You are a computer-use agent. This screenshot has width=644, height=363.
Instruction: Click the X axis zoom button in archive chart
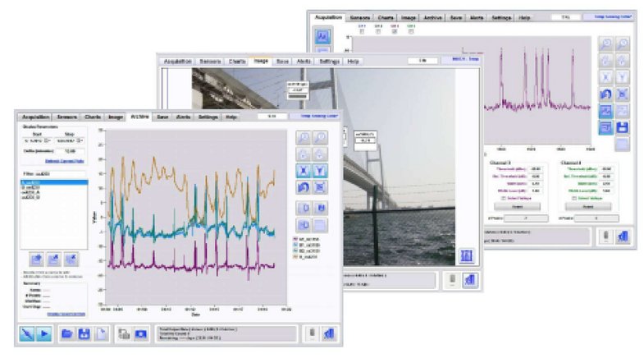tap(303, 172)
